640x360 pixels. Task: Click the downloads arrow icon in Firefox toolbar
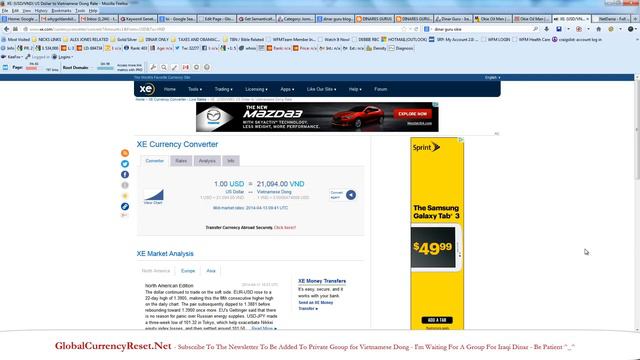(x=547, y=29)
